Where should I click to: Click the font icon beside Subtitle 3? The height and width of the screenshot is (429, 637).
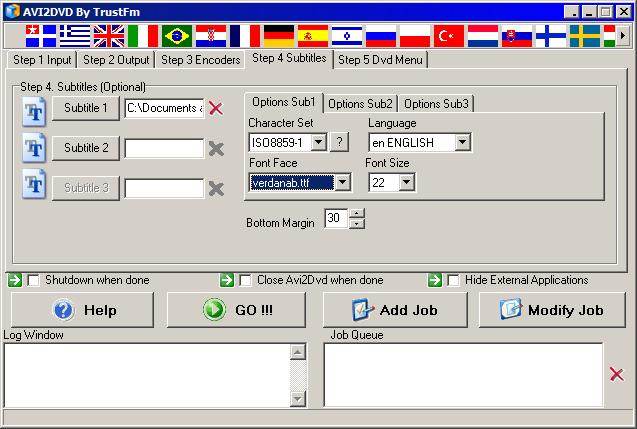(34, 184)
